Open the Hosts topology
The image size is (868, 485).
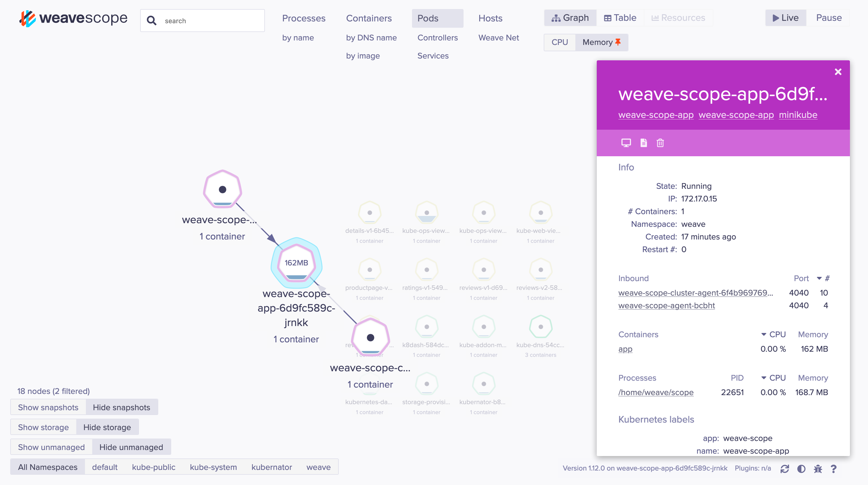tap(490, 18)
